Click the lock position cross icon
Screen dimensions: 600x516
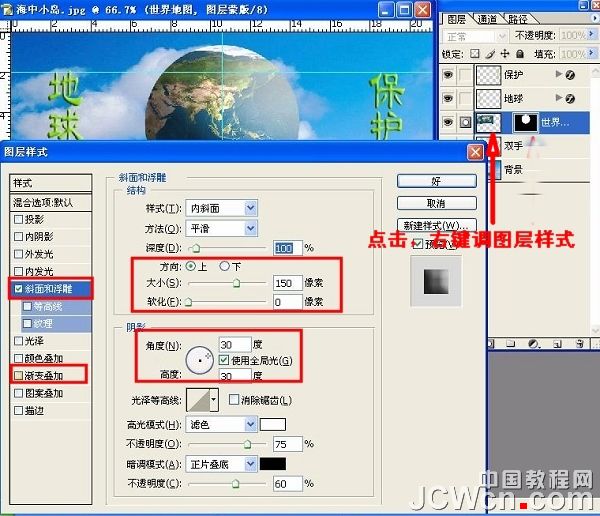[x=505, y=54]
